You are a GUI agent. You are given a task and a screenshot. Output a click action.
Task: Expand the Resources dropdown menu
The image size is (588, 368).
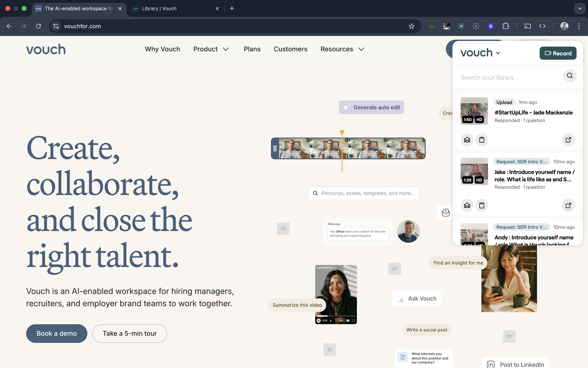[x=342, y=49]
